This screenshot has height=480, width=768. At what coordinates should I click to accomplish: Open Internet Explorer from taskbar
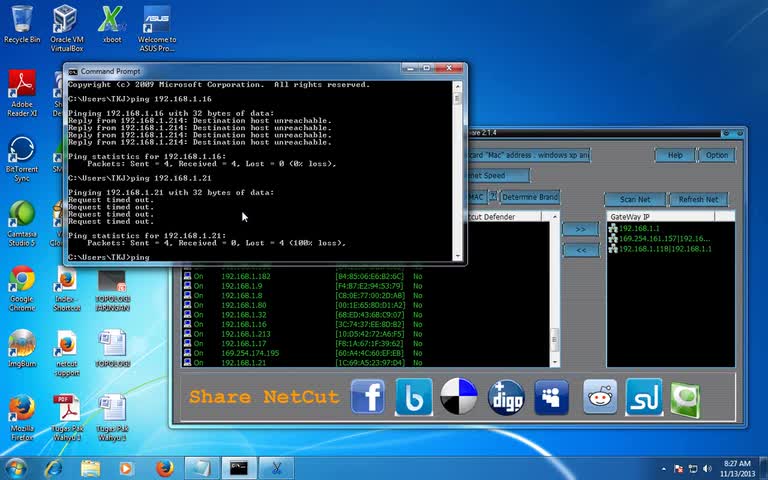53,469
